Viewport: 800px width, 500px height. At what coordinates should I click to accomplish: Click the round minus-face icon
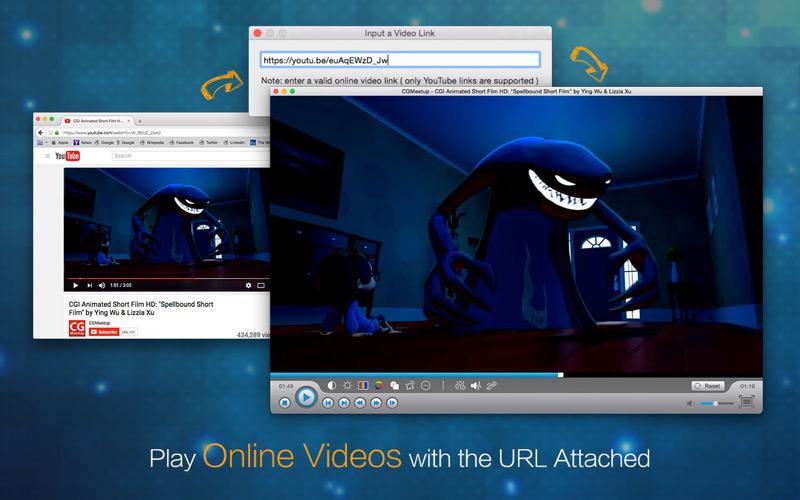point(426,386)
